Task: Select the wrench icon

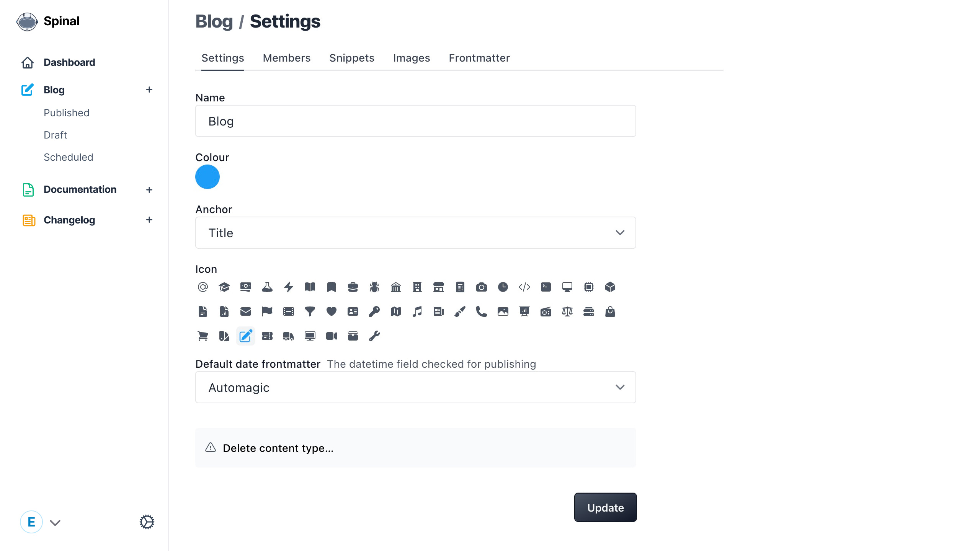Action: (374, 336)
